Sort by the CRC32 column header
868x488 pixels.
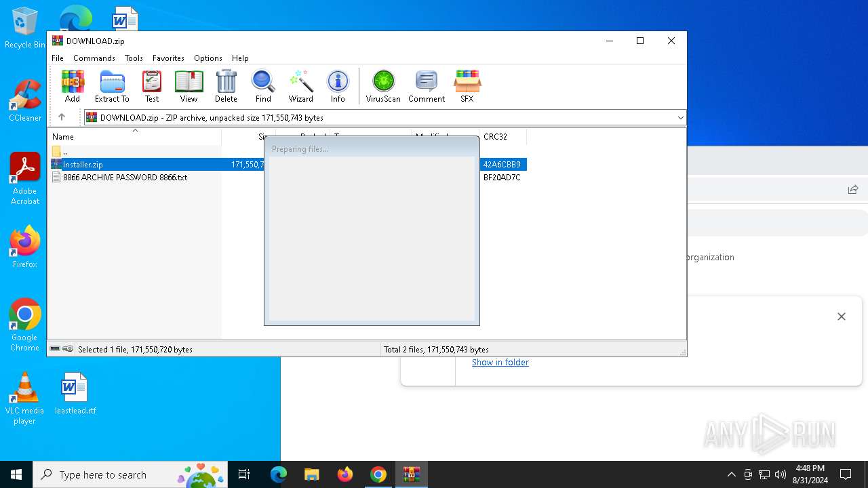pyautogui.click(x=502, y=136)
